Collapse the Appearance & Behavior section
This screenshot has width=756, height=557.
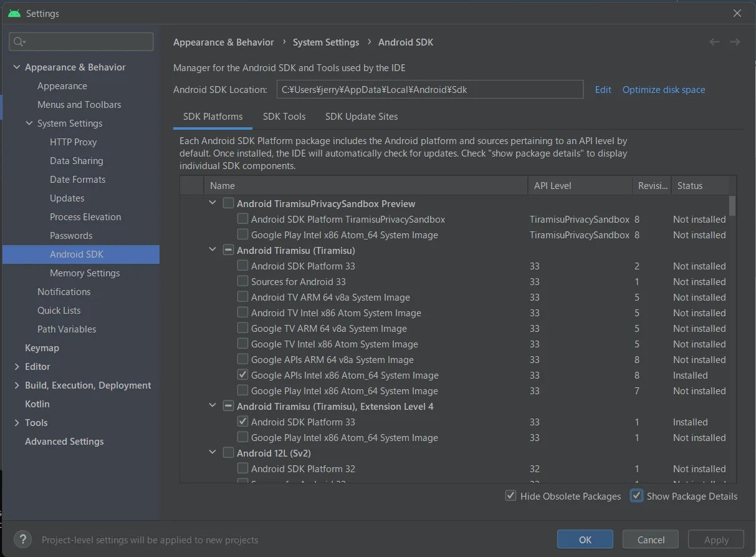pos(17,67)
